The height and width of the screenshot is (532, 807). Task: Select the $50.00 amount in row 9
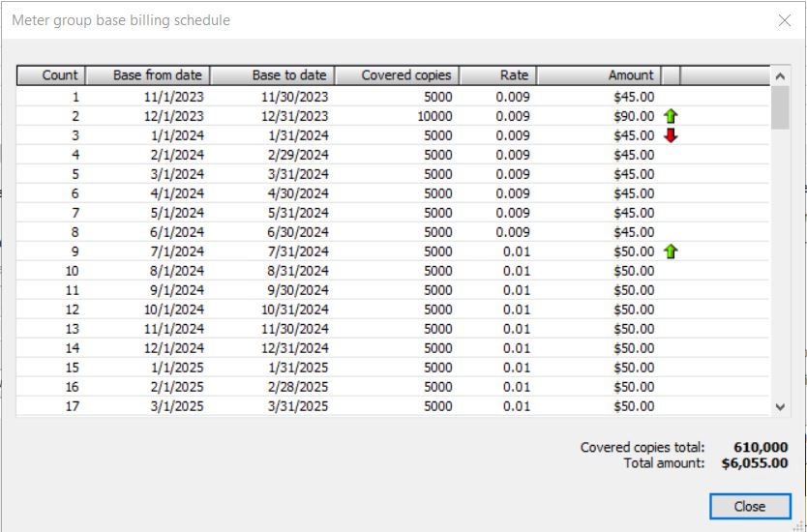point(634,251)
